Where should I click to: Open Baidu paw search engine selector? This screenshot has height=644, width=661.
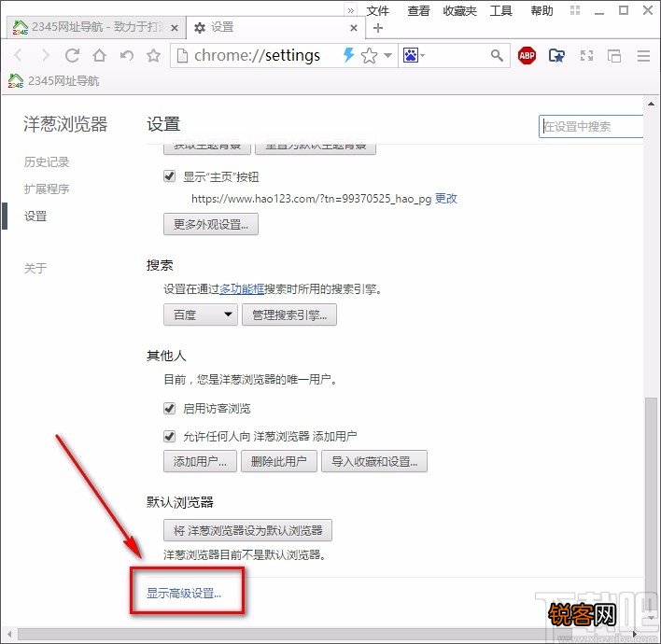point(414,55)
